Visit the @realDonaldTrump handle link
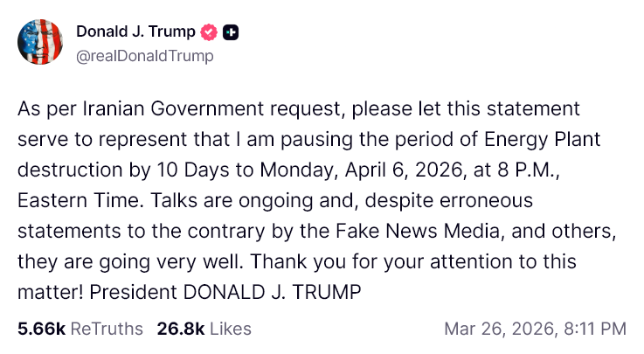This screenshot has height=354, width=644. pos(144,56)
